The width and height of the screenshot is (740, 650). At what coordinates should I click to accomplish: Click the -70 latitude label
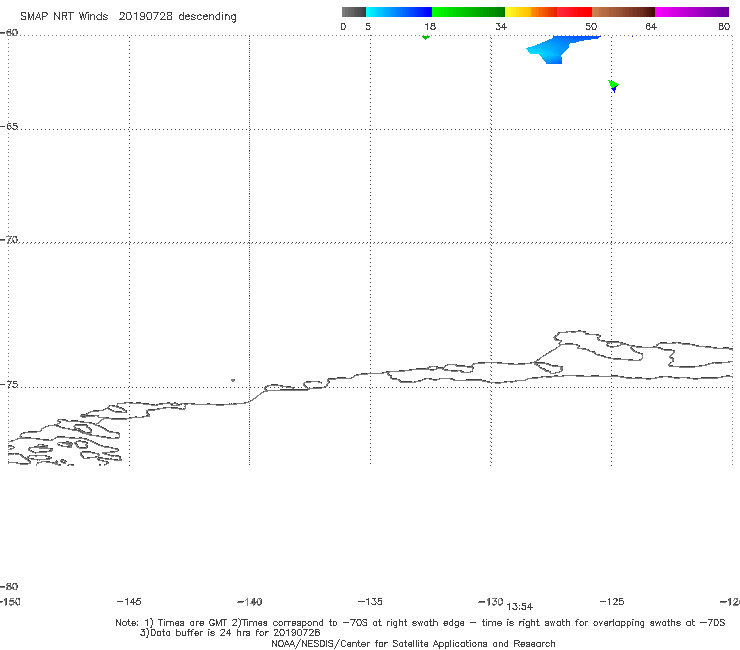tap(9, 240)
